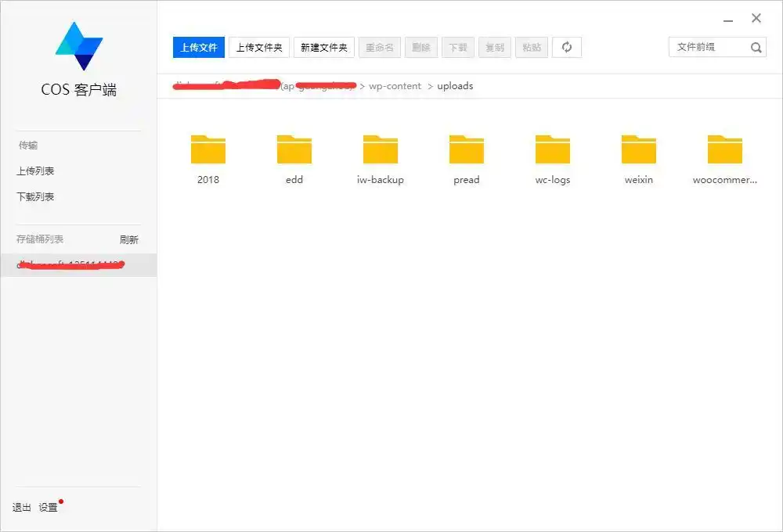Open the weixin folder
Viewport: 783px width, 532px height.
click(639, 149)
